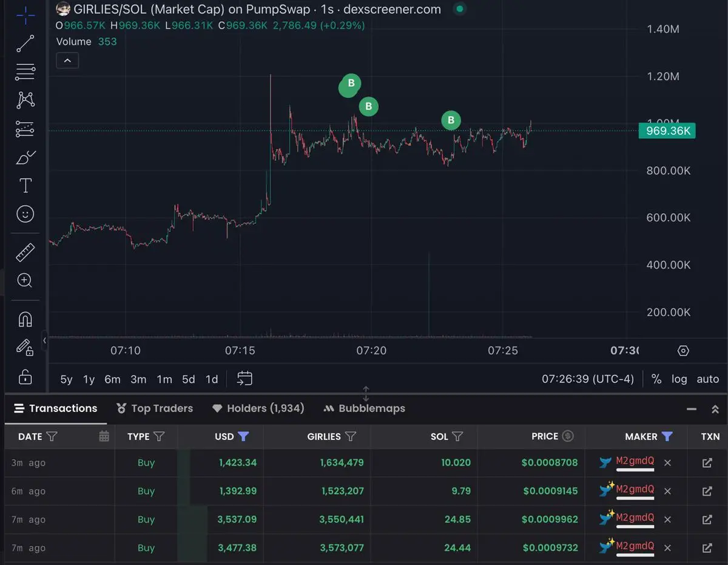Set chart range to 1y
Image resolution: width=728 pixels, height=565 pixels.
tap(89, 379)
